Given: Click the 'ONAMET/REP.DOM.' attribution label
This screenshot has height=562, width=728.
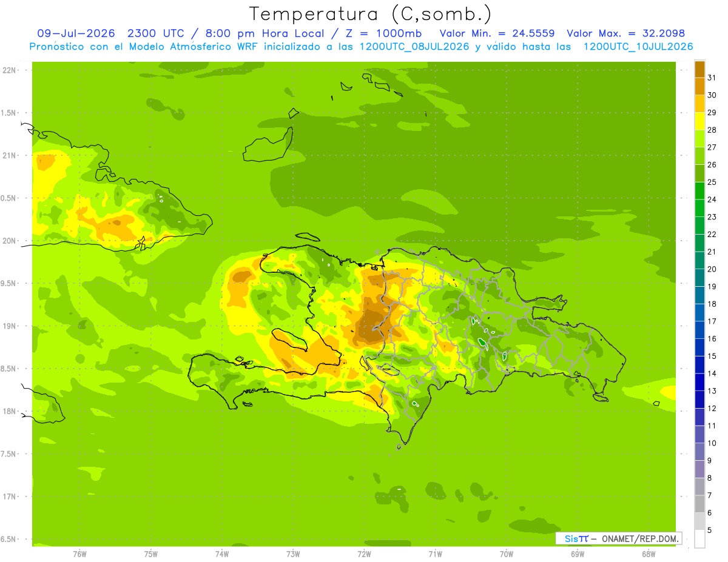Looking at the screenshot, I should 639,538.
